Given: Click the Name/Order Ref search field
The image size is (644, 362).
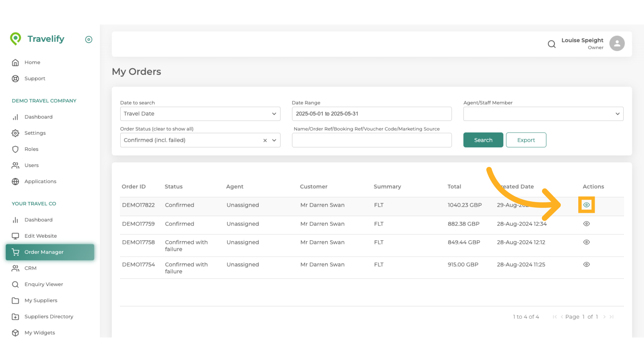Looking at the screenshot, I should point(372,140).
